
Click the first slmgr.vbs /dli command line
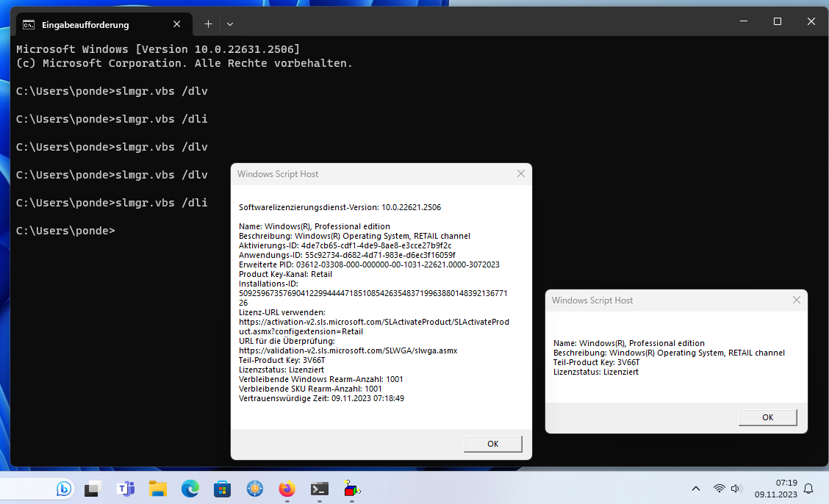tap(112, 119)
